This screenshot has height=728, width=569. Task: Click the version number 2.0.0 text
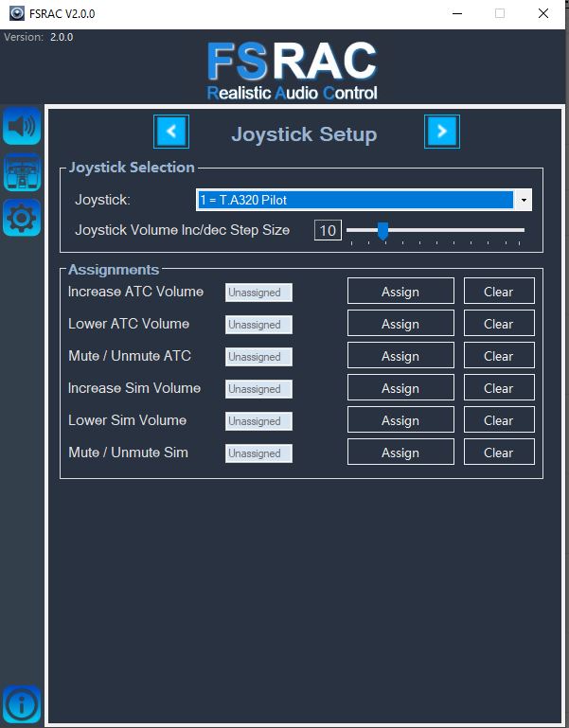point(62,37)
